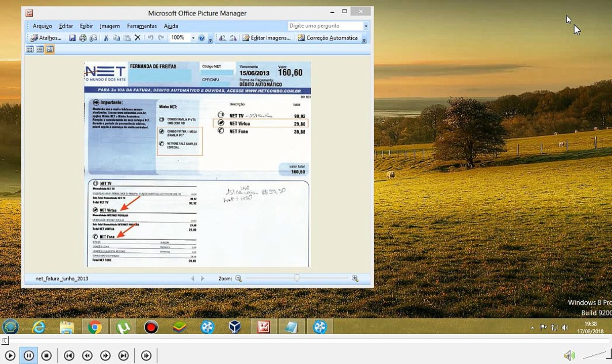Open the Imagem menu

pos(110,26)
